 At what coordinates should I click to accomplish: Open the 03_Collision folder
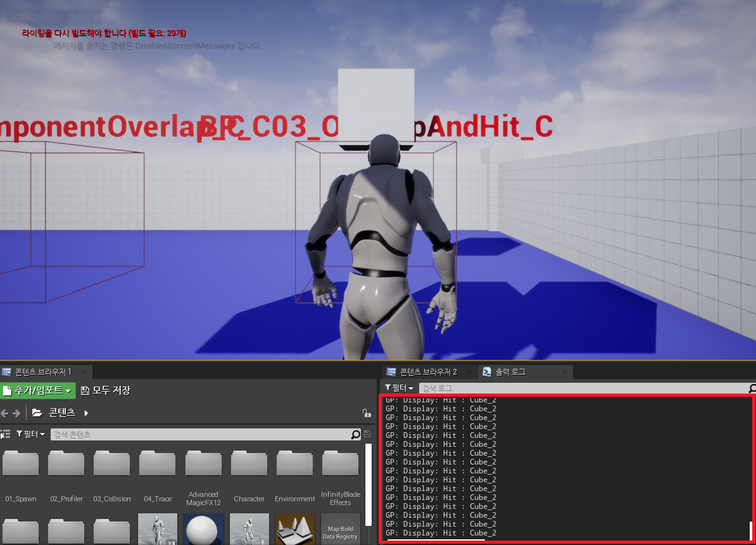[111, 463]
